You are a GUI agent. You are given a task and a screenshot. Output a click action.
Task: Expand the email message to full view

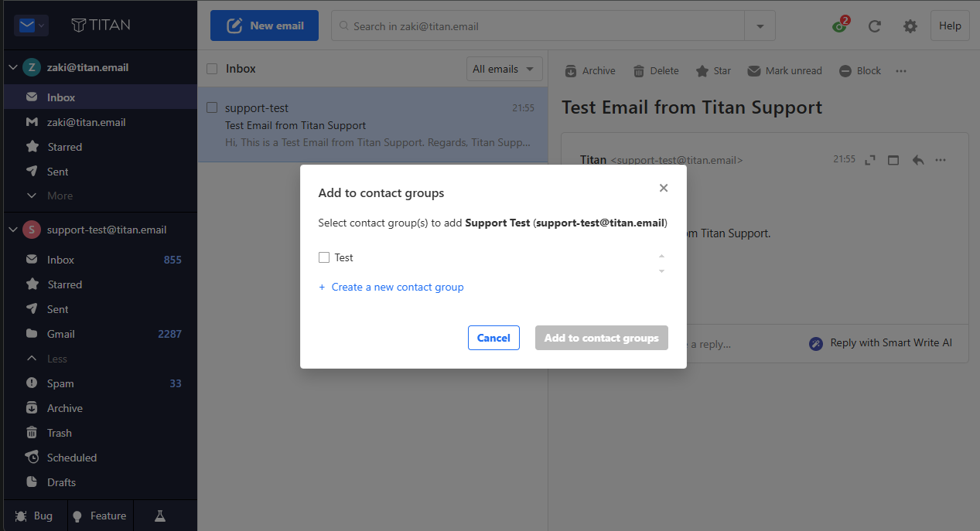[870, 160]
